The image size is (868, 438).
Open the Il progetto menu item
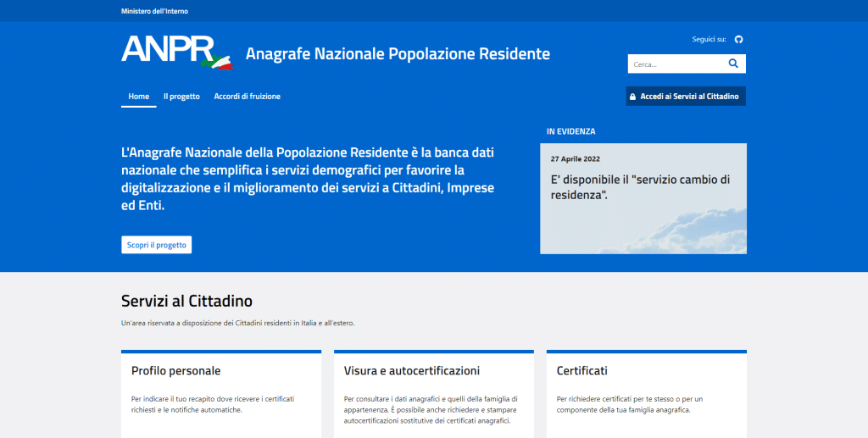click(x=181, y=97)
